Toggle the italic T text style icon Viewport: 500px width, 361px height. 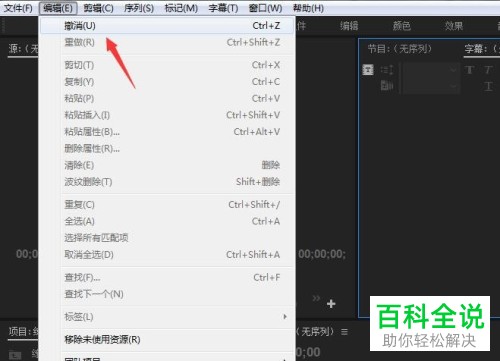488,70
